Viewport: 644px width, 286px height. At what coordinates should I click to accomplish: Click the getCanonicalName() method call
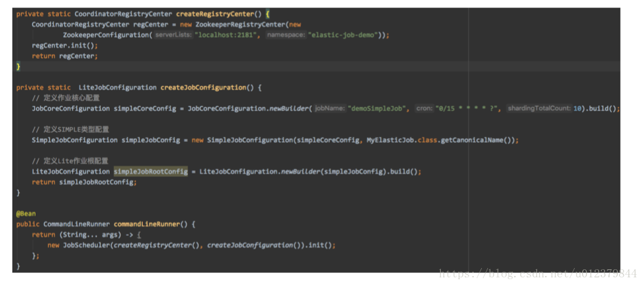(476, 141)
